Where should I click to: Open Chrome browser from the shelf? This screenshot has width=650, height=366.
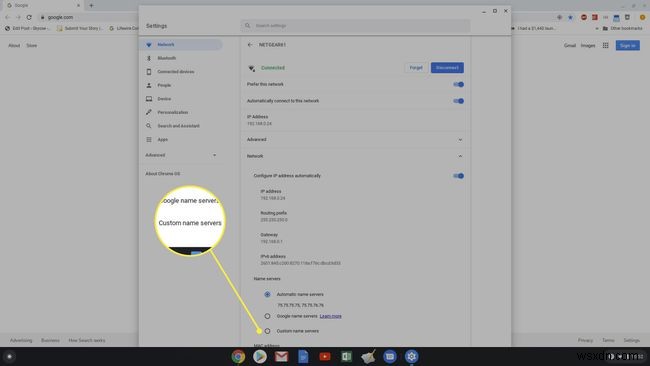coord(238,356)
